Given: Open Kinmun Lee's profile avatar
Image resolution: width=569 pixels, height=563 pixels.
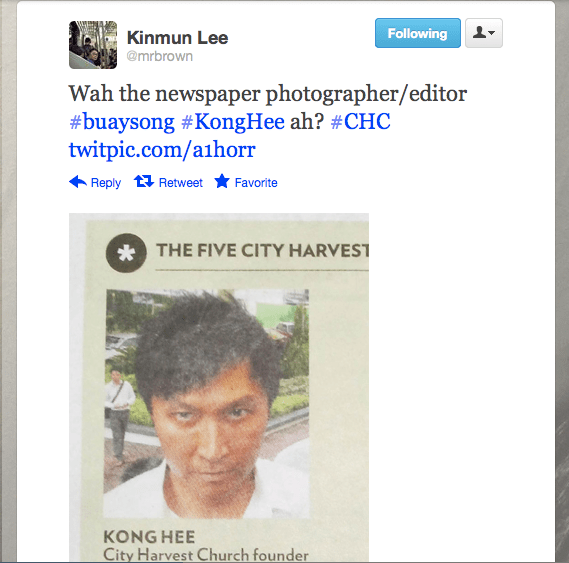Looking at the screenshot, I should pyautogui.click(x=93, y=45).
